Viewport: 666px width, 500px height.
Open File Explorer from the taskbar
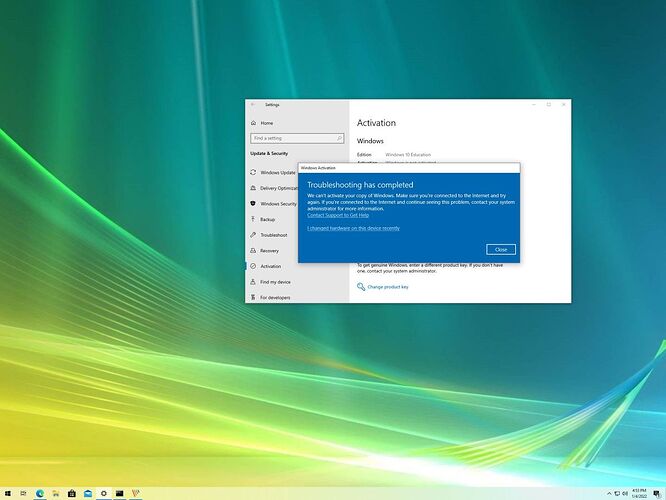pos(56,493)
